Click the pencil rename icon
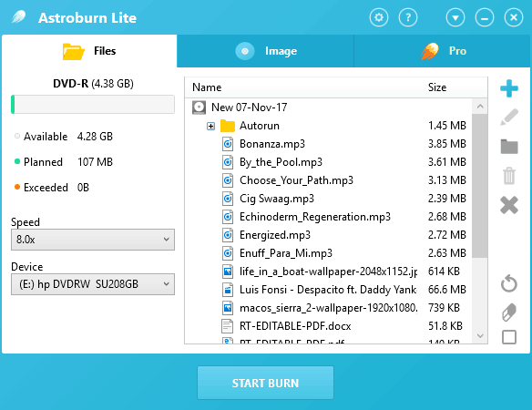The image size is (532, 410). click(509, 118)
